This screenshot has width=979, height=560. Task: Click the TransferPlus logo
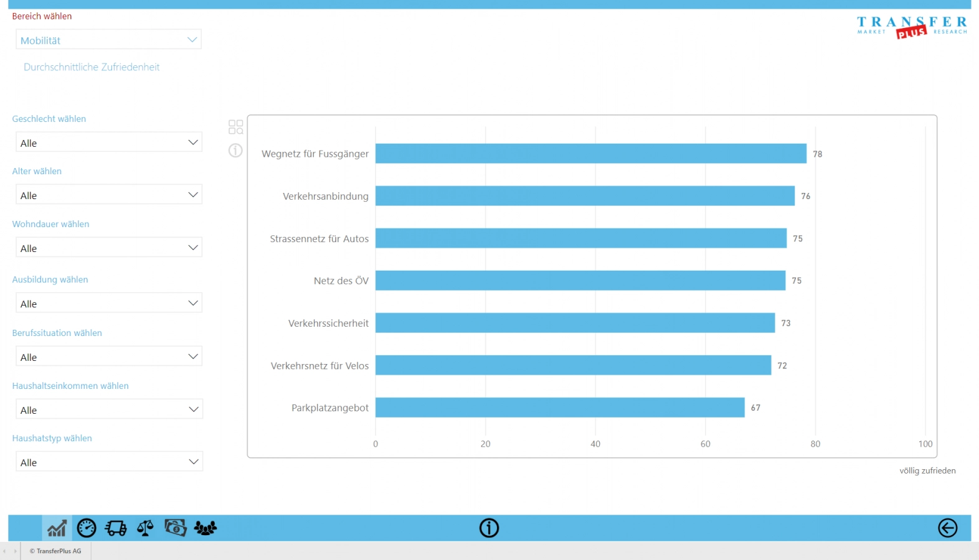[912, 27]
